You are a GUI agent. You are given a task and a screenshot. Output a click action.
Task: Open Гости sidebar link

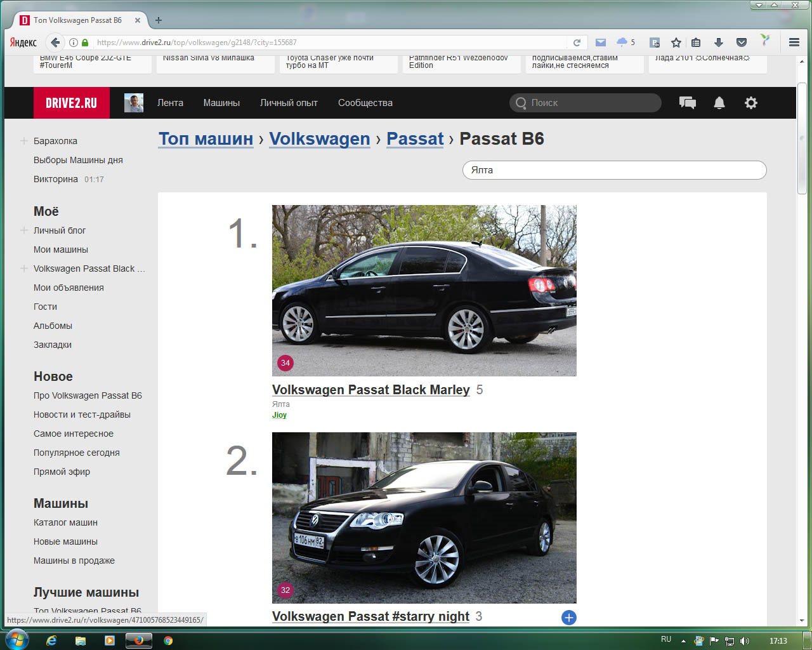[x=45, y=307]
